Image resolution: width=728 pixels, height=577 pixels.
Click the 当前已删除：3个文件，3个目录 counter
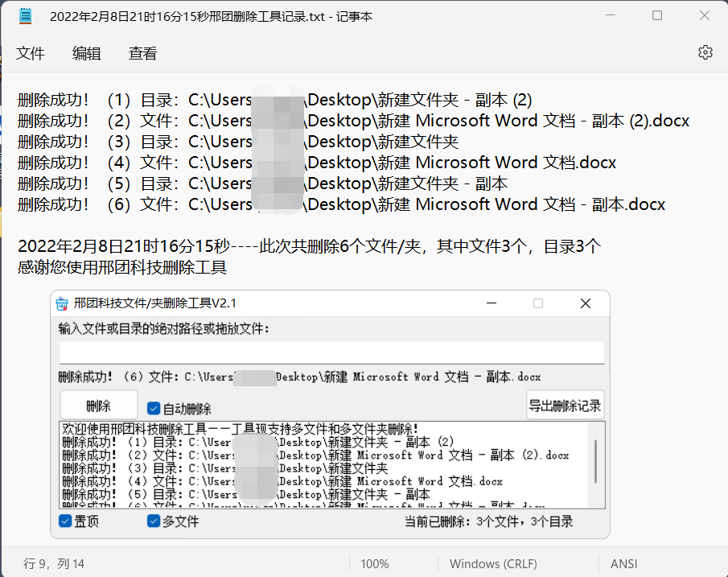pyautogui.click(x=488, y=521)
